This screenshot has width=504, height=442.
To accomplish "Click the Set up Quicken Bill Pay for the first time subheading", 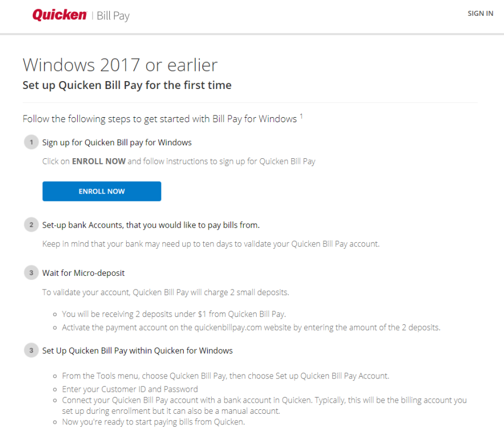I will pyautogui.click(x=127, y=86).
